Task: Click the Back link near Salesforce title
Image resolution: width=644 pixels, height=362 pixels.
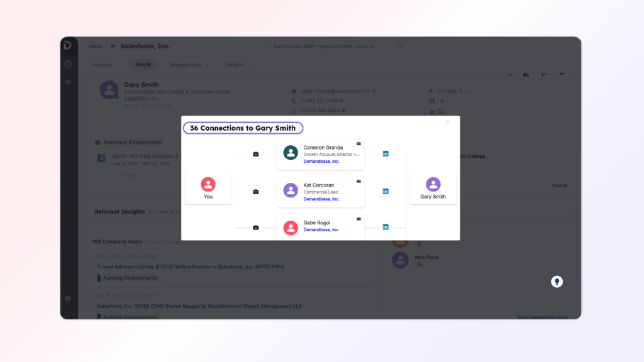Action: point(94,47)
